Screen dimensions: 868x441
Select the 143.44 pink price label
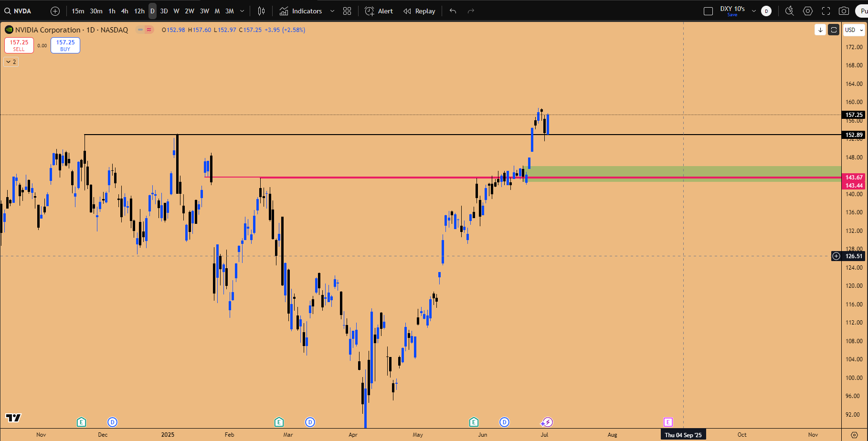854,186
